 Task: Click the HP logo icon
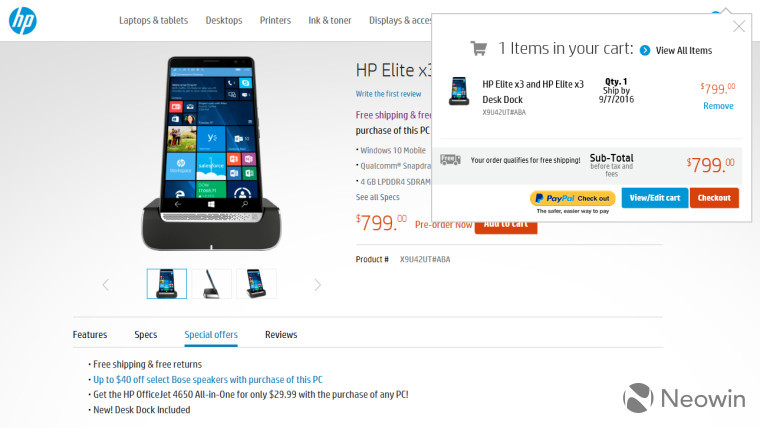(23, 21)
